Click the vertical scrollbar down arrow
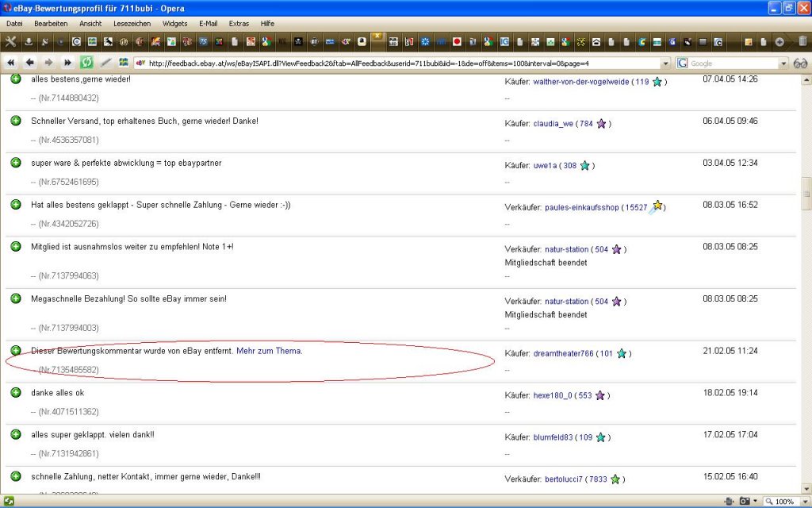The width and height of the screenshot is (812, 508). [806, 488]
